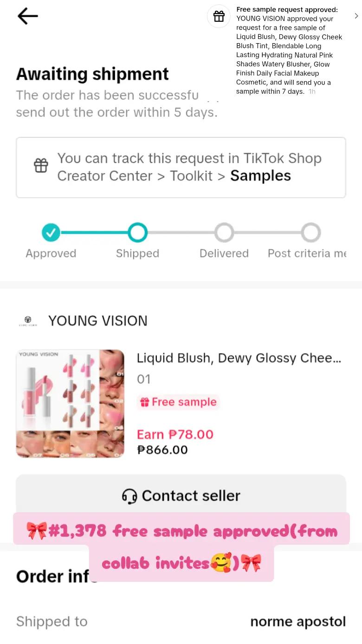
Task: Open Liquid Blush product title
Action: pyautogui.click(x=239, y=358)
